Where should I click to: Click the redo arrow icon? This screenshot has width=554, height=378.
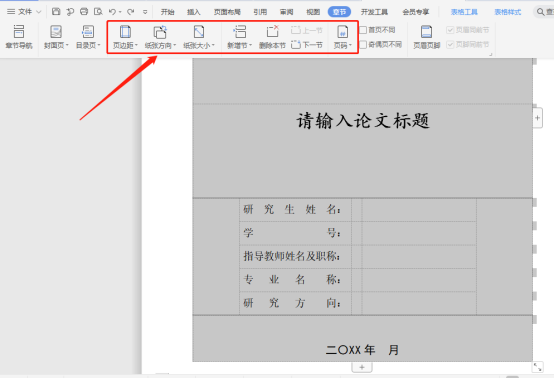click(131, 12)
